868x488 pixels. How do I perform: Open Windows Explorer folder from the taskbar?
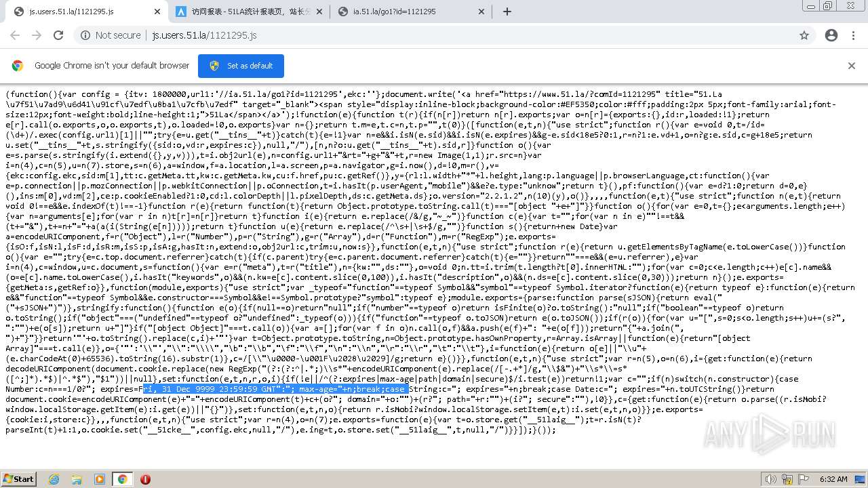77,479
